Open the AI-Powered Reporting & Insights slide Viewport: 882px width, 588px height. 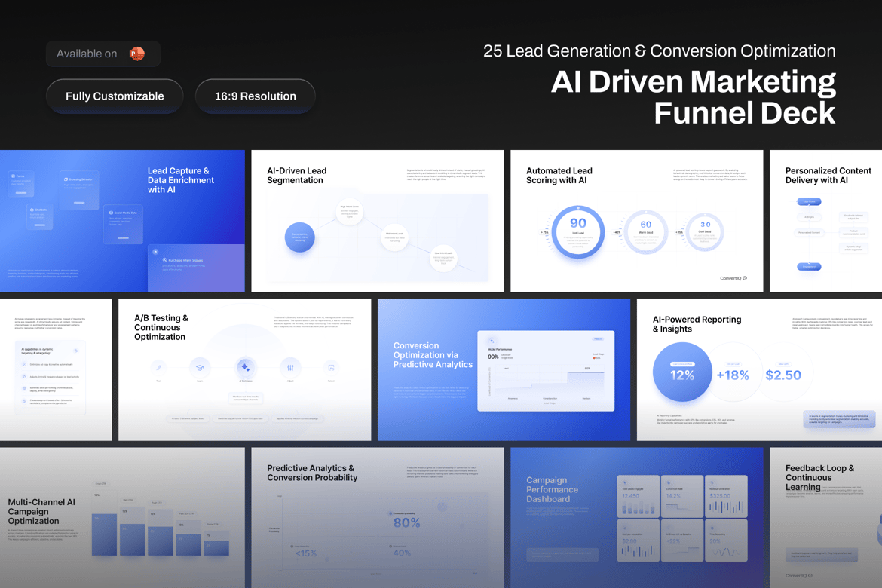click(759, 369)
